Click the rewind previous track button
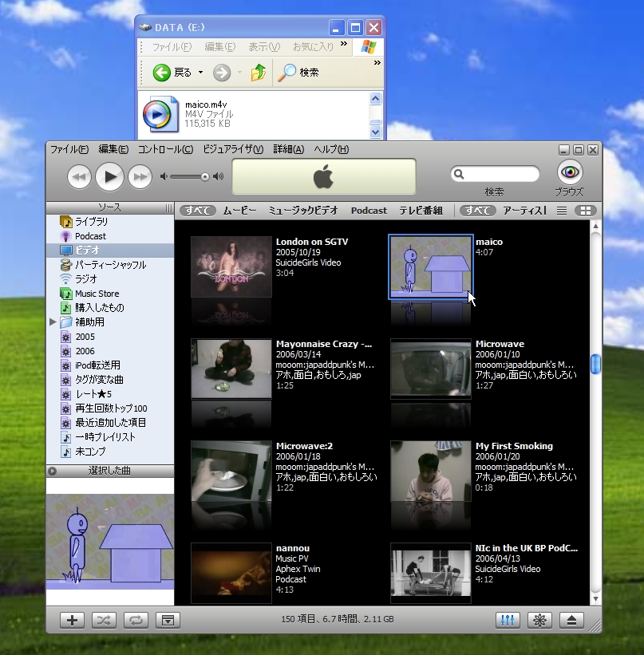Viewport: 644px width, 655px height. coord(79,177)
